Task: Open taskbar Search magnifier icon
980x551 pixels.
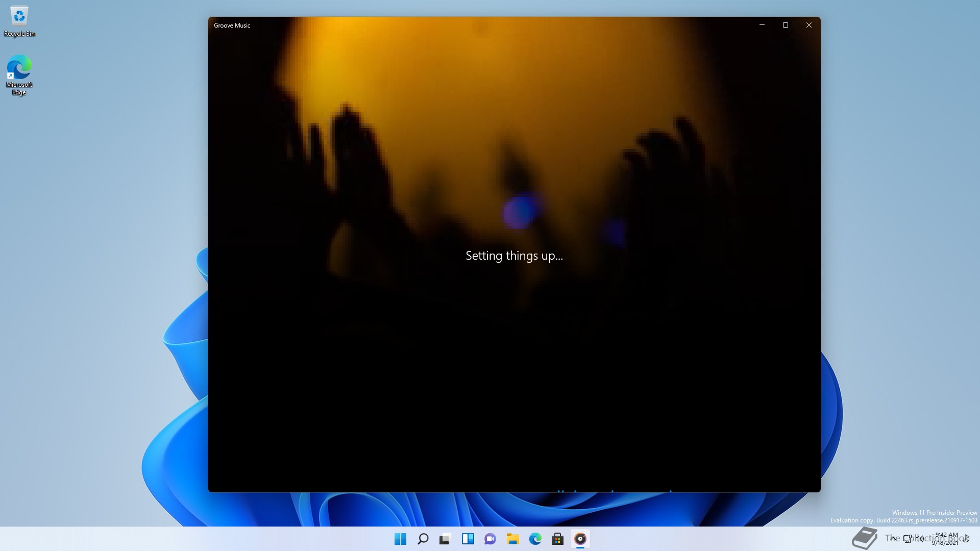Action: pos(423,539)
